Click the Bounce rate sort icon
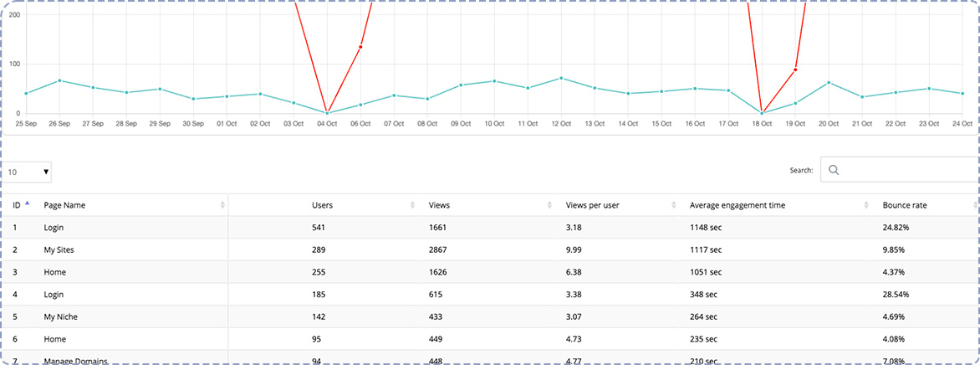This screenshot has width=980, height=365. coord(974,205)
